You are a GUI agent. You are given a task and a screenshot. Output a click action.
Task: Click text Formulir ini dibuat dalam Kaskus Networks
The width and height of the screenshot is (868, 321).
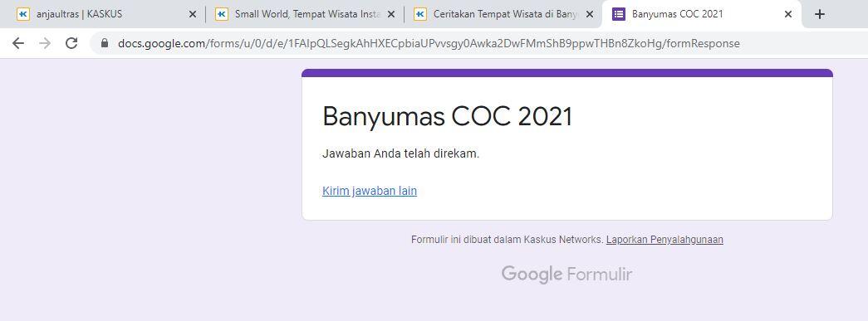[x=507, y=240]
